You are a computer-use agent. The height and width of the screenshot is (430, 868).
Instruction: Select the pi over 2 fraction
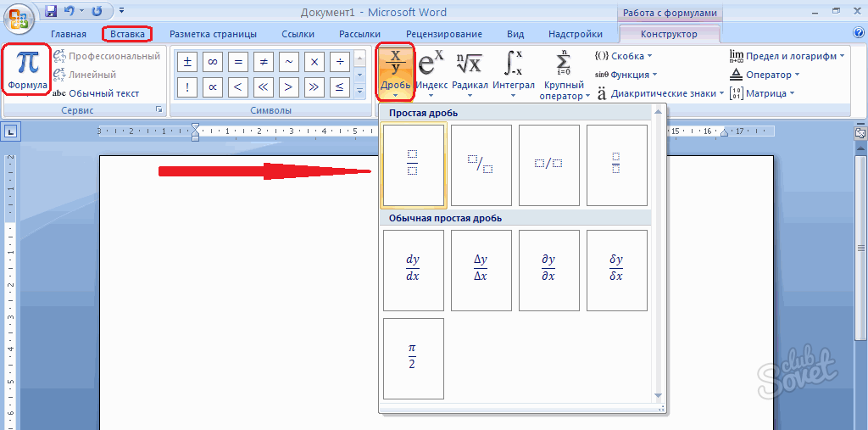pyautogui.click(x=414, y=358)
